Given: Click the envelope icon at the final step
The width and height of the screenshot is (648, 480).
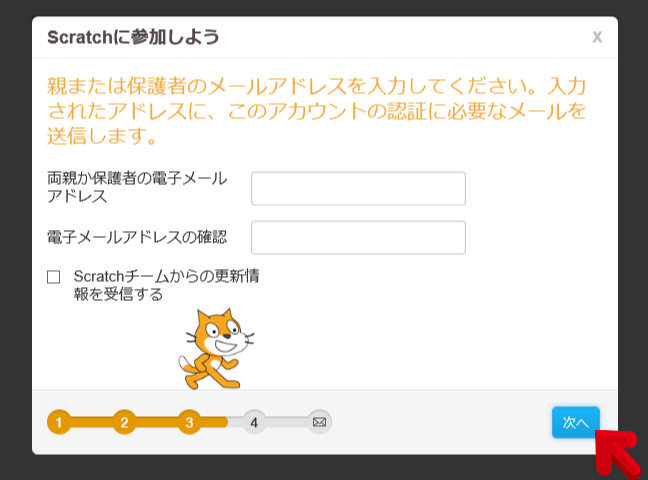Looking at the screenshot, I should (x=319, y=422).
